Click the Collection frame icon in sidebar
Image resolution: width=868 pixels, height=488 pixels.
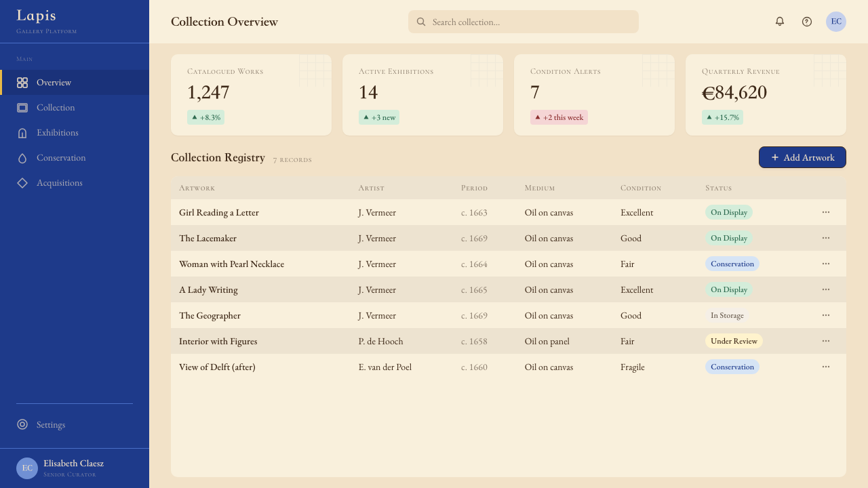pos(22,108)
